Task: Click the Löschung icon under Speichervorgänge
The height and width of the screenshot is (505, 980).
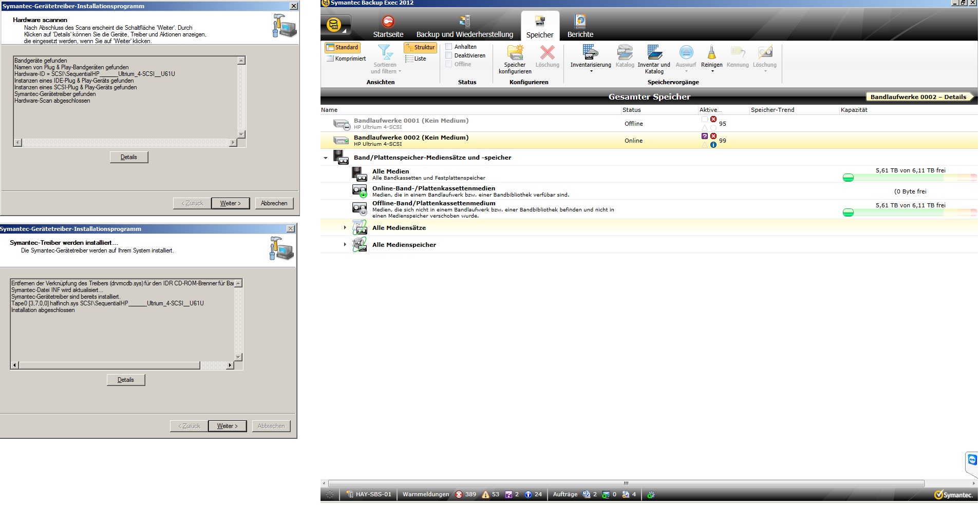Action: pos(765,52)
